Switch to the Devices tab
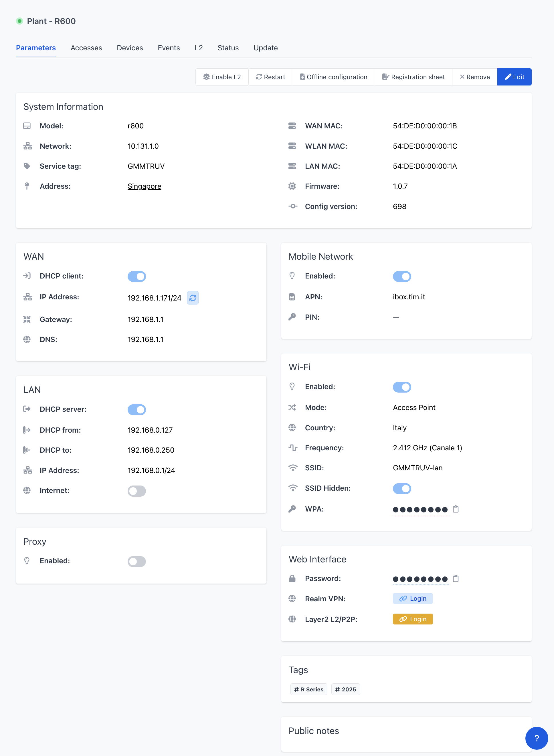Image resolution: width=554 pixels, height=756 pixels. [130, 48]
